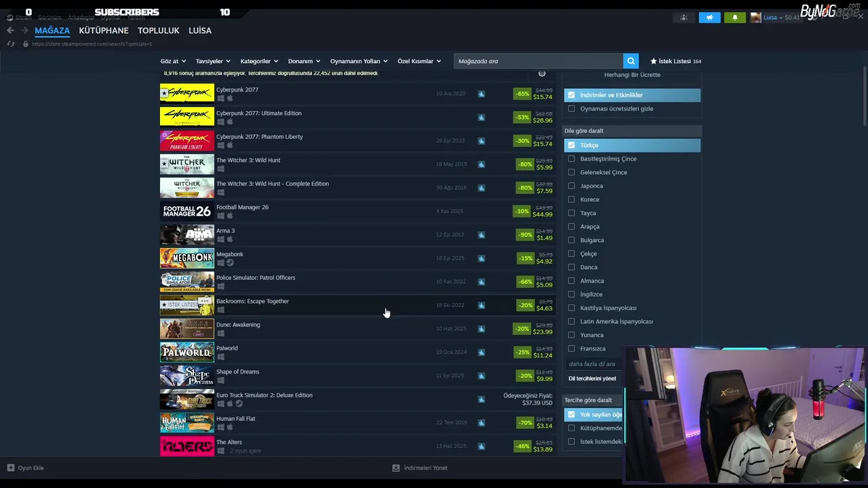Open the friends icon in top bar
Screen dimensions: 868x488
click(x=684, y=18)
